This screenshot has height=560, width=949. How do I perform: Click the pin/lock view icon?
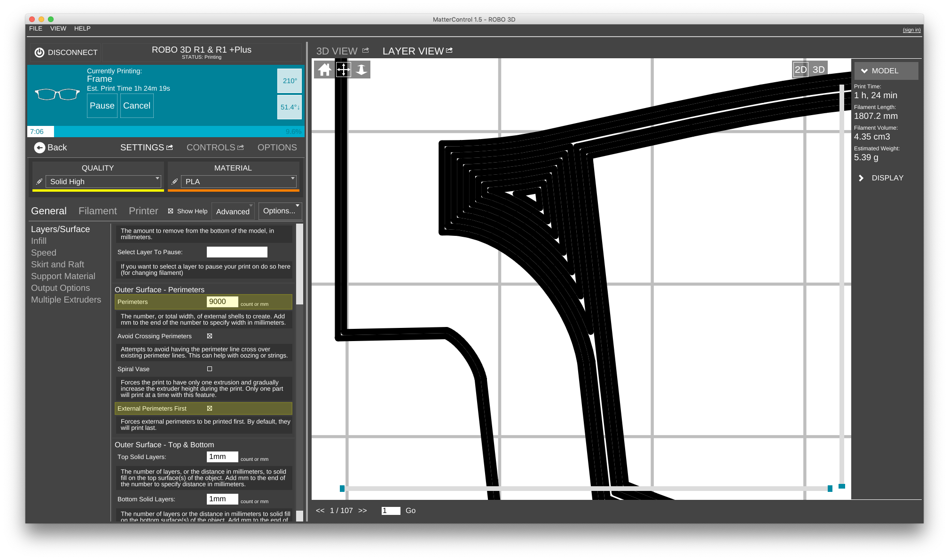point(361,70)
